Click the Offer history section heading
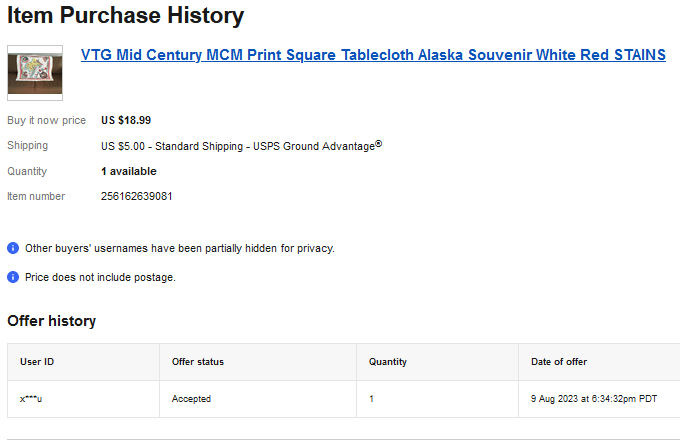This screenshot has height=443, width=680. (x=52, y=321)
